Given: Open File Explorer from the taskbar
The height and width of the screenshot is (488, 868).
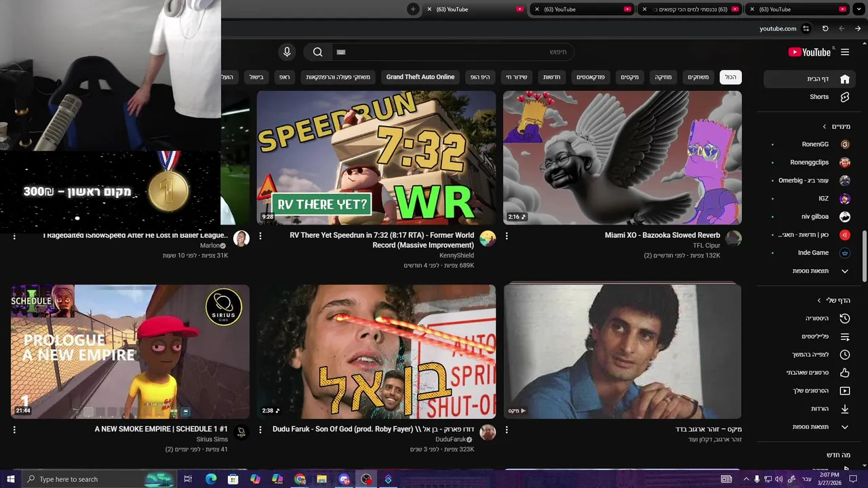Looking at the screenshot, I should pos(321,479).
